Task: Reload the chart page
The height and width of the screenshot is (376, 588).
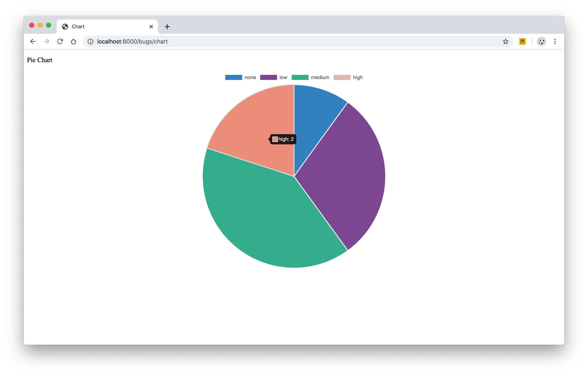Action: [60, 42]
